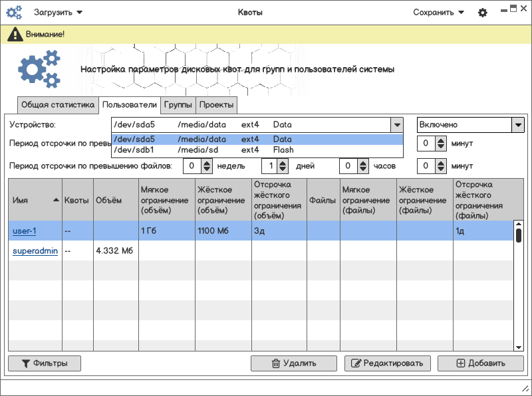Sort table by the Имя column header
The image size is (532, 396).
tap(35, 199)
